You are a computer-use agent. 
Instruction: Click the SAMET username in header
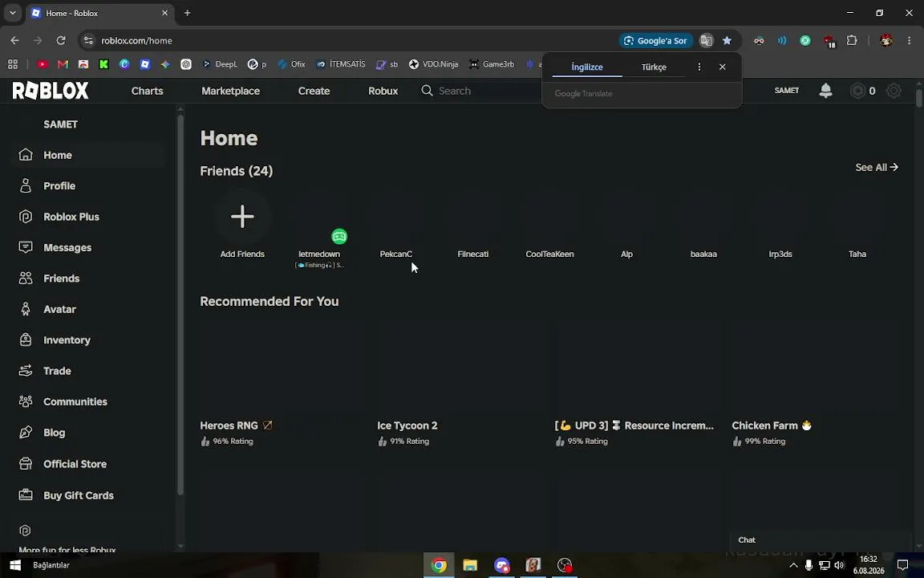click(787, 90)
